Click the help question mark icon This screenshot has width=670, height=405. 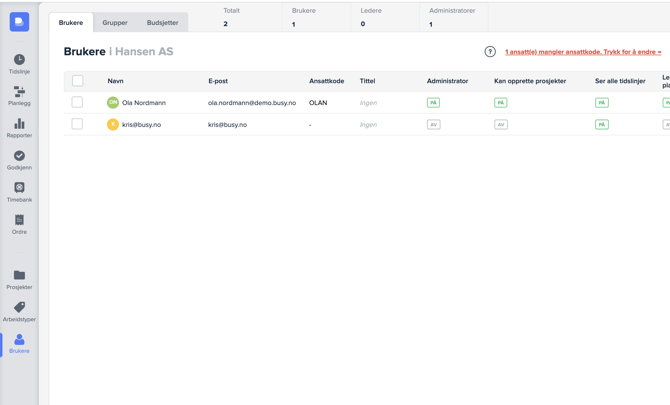[490, 52]
